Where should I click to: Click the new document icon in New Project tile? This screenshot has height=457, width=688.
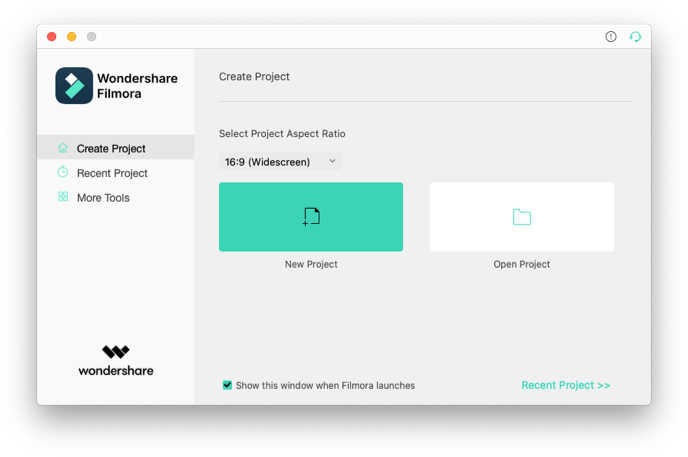point(312,217)
